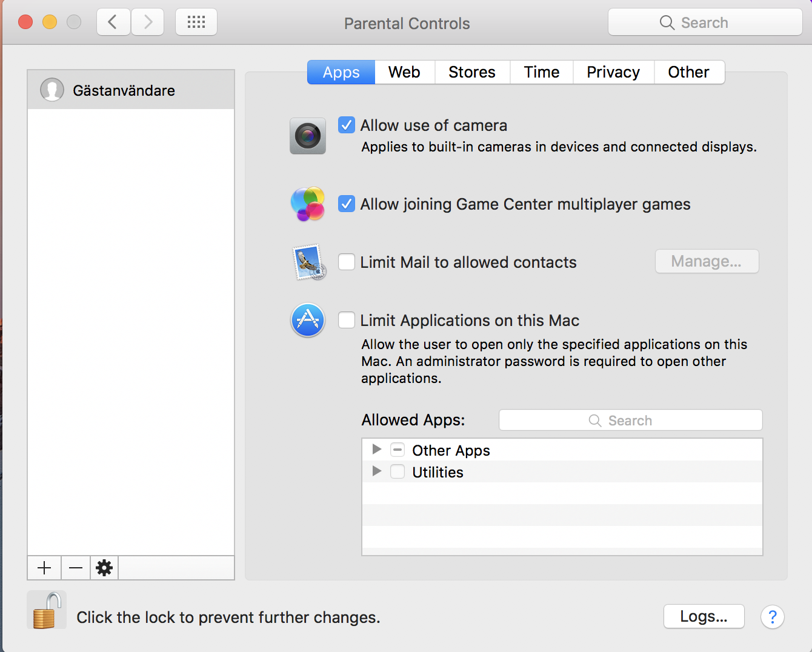Select the Gästanvändare user row

[x=131, y=90]
